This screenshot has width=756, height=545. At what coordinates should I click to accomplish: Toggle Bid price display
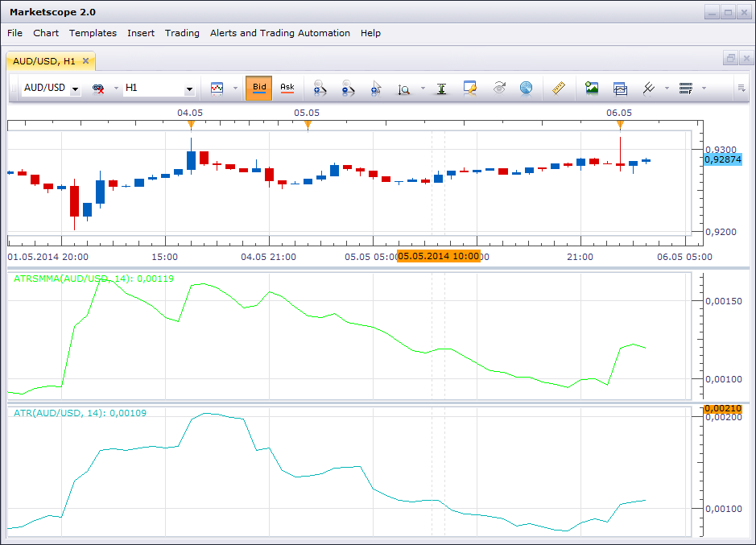click(259, 88)
